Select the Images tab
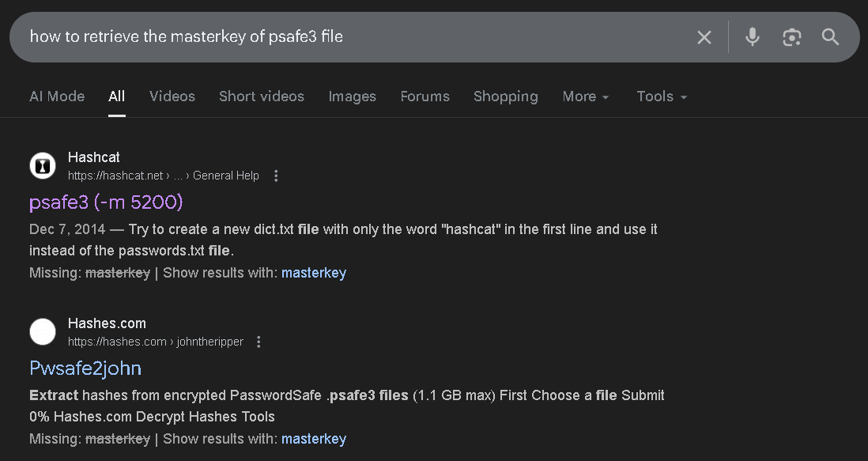868x461 pixels. point(352,96)
